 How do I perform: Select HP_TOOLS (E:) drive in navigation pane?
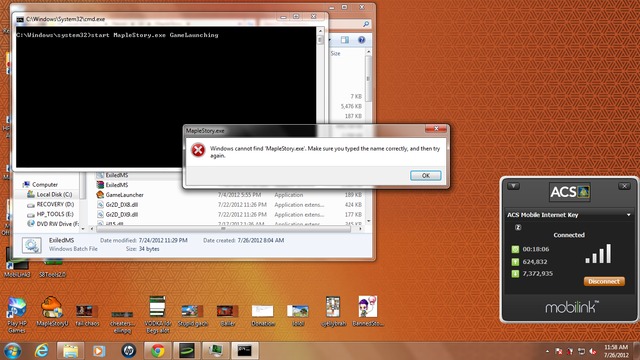click(x=50, y=214)
